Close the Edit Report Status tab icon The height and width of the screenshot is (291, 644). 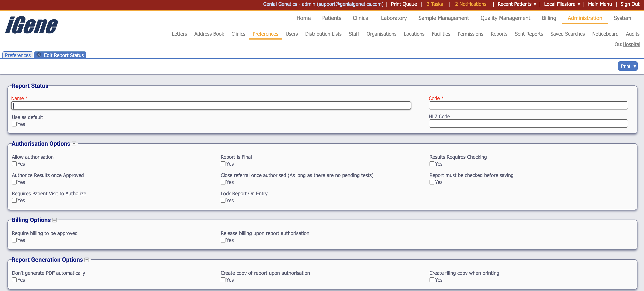(x=39, y=55)
